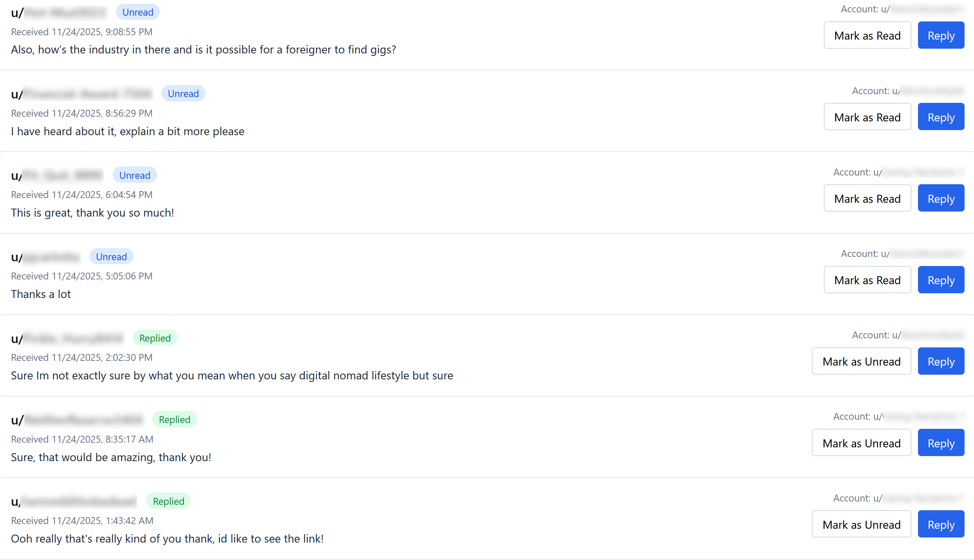This screenshot has height=560, width=974.
Task: Mark the 8:56:29 PM message as read
Action: click(x=867, y=117)
